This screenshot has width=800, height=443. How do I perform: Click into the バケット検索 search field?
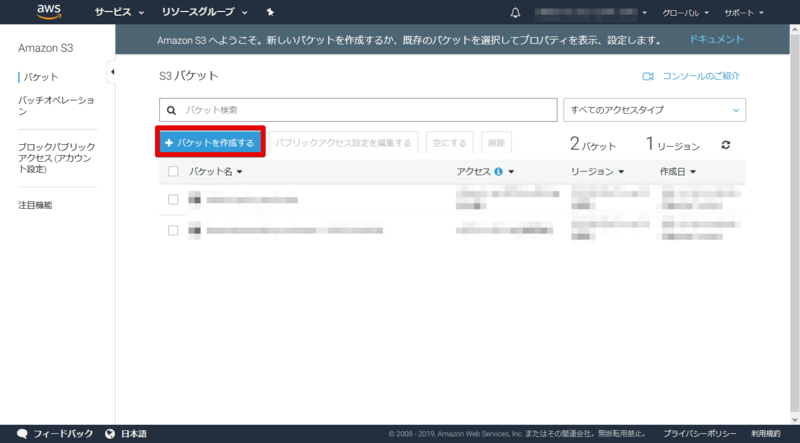click(x=358, y=110)
